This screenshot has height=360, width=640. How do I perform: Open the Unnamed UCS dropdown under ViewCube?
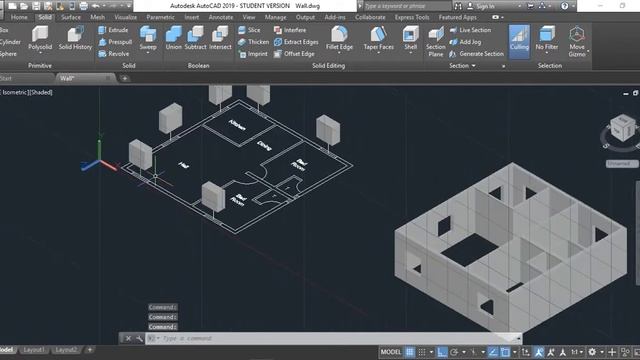[x=622, y=164]
